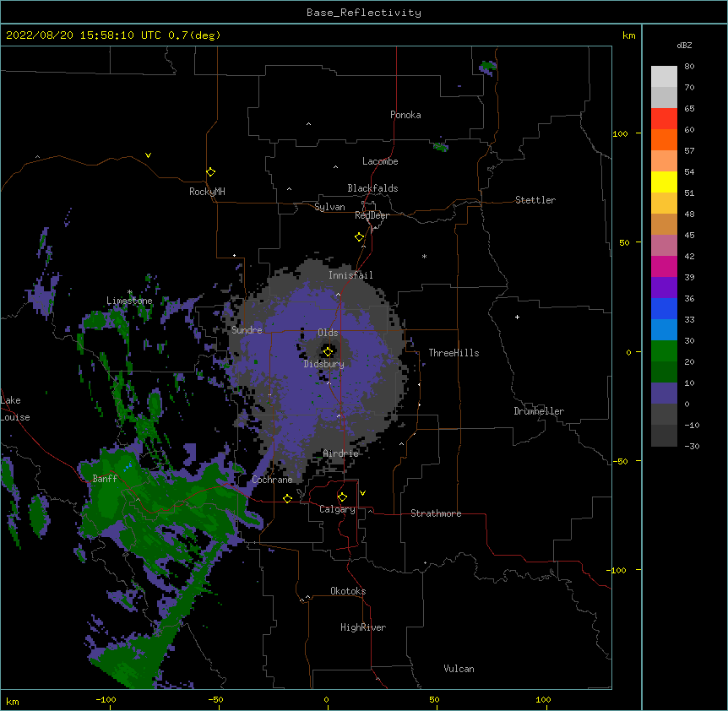
Task: Click the Airdrie label
Action: [x=341, y=453]
